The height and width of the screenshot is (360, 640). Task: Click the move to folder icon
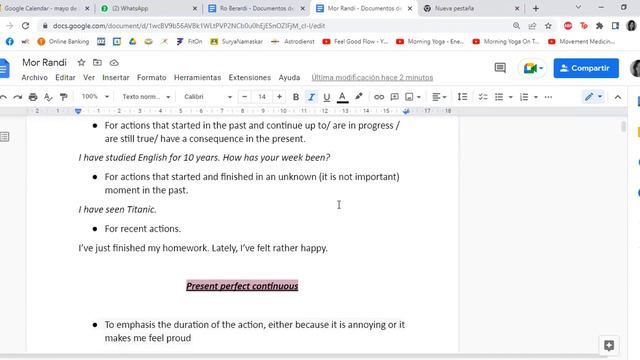click(x=97, y=63)
